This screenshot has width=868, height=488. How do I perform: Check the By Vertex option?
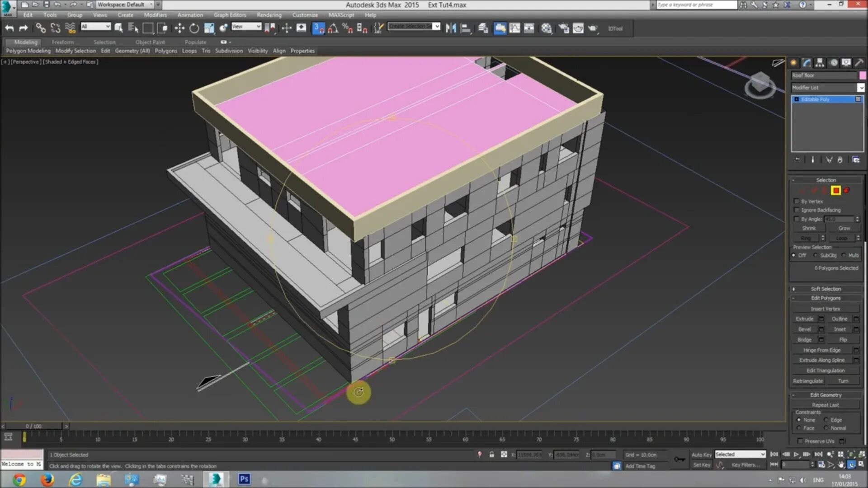coord(797,202)
